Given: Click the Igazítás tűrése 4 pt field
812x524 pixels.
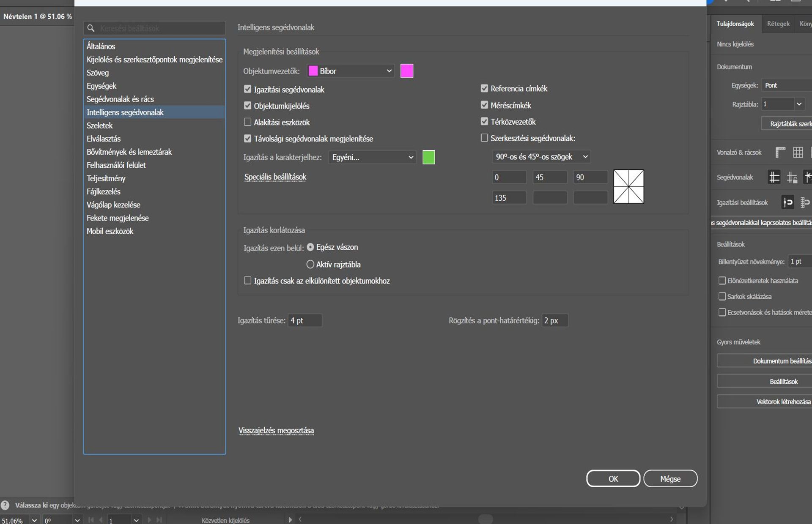Looking at the screenshot, I should tap(304, 320).
